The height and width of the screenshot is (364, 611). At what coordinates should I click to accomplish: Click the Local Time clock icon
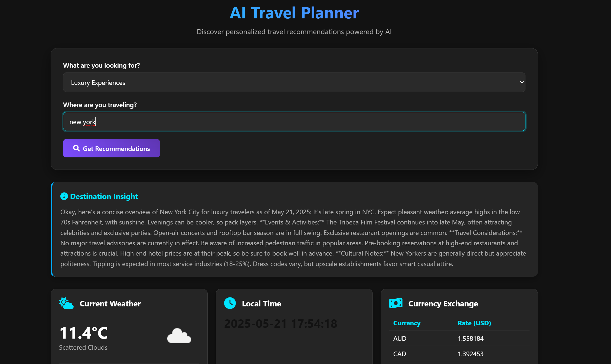(230, 303)
